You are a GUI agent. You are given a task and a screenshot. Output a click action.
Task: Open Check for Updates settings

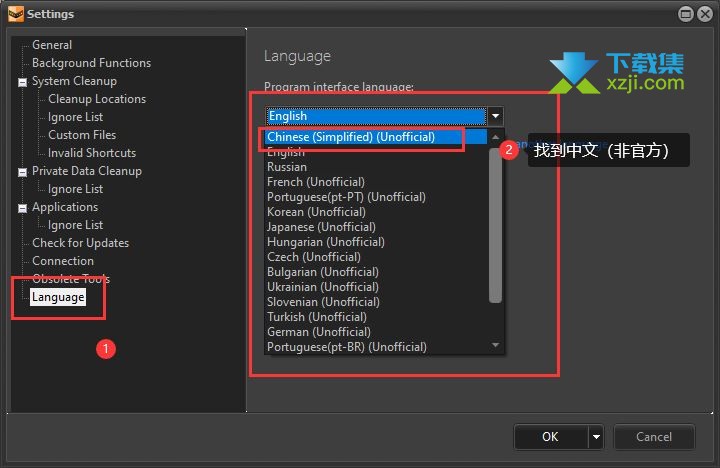click(80, 242)
